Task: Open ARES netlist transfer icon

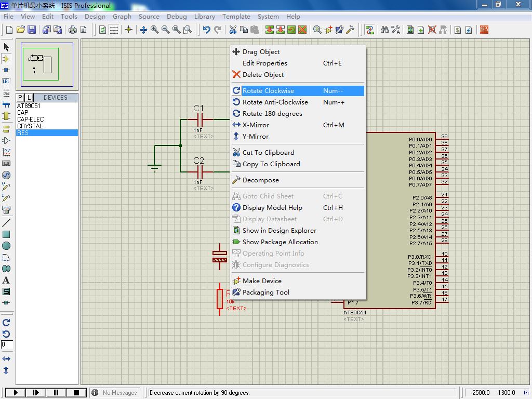Action: click(484, 30)
